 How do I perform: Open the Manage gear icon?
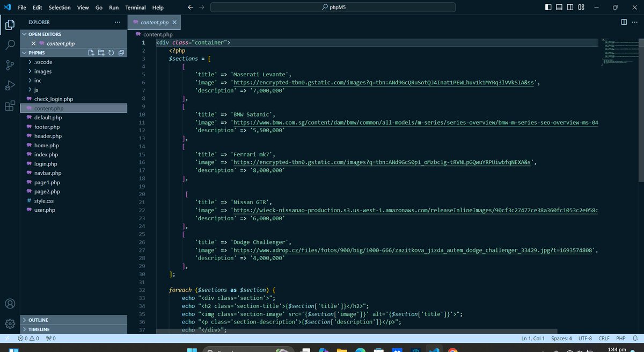(10, 324)
